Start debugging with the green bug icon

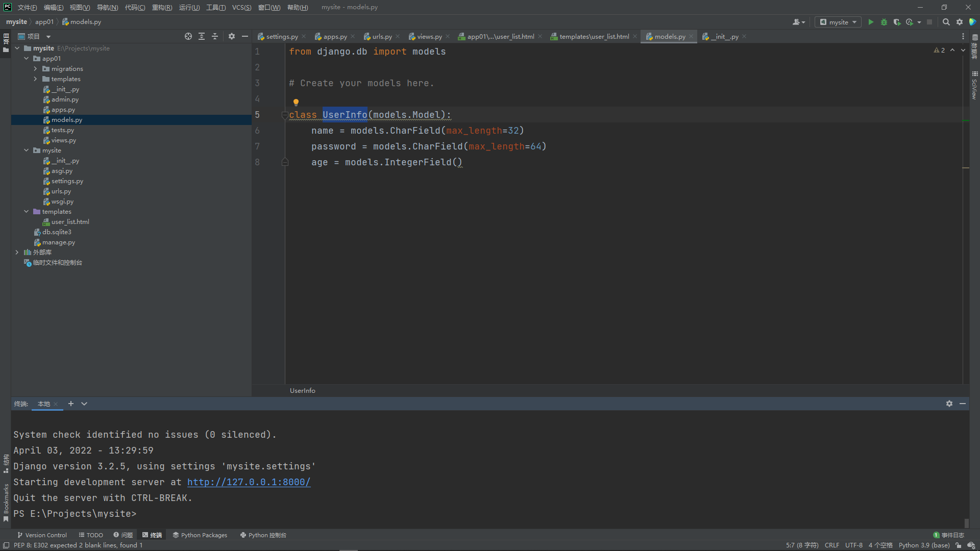click(884, 22)
